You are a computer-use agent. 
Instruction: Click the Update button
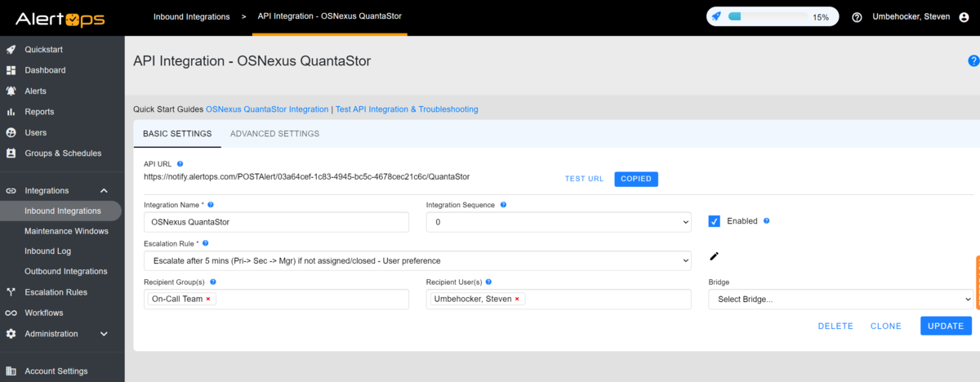946,326
